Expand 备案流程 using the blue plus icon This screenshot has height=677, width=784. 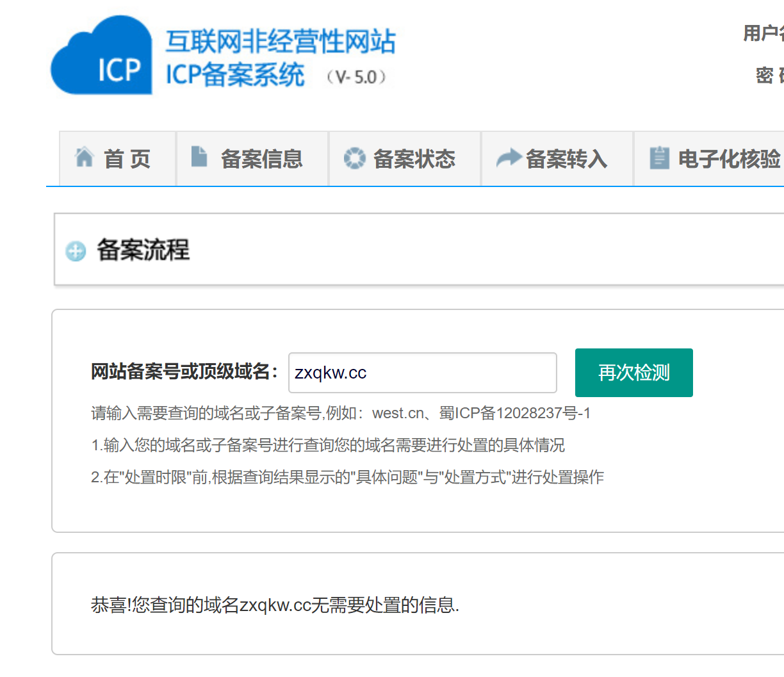tap(76, 251)
